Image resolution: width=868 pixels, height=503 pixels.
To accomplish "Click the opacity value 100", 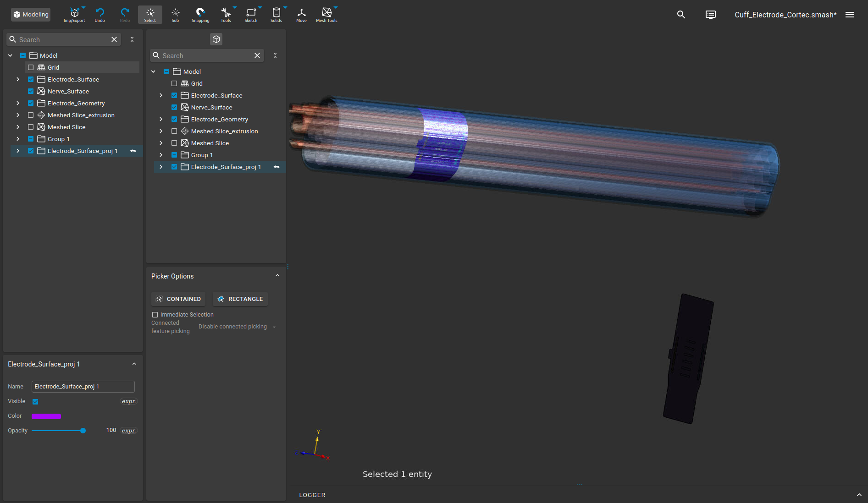I will pyautogui.click(x=111, y=430).
